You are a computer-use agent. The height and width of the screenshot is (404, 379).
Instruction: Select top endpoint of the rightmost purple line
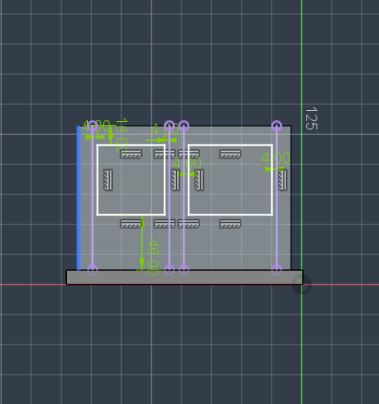[277, 126]
